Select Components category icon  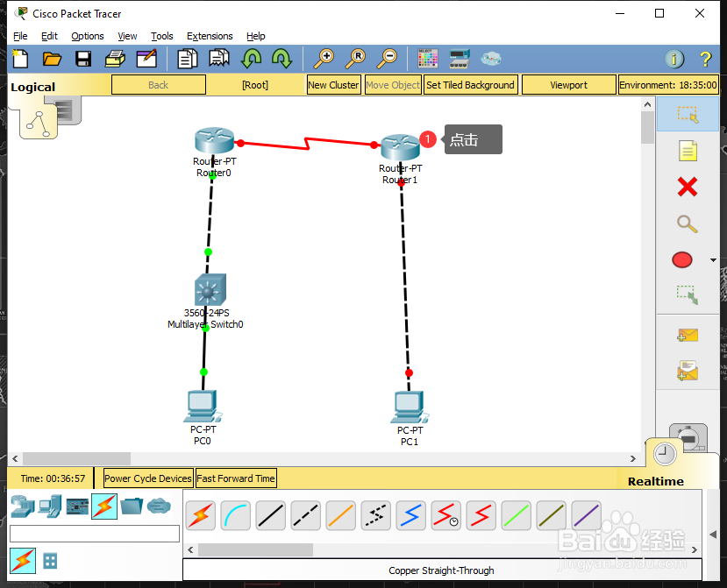(x=77, y=507)
